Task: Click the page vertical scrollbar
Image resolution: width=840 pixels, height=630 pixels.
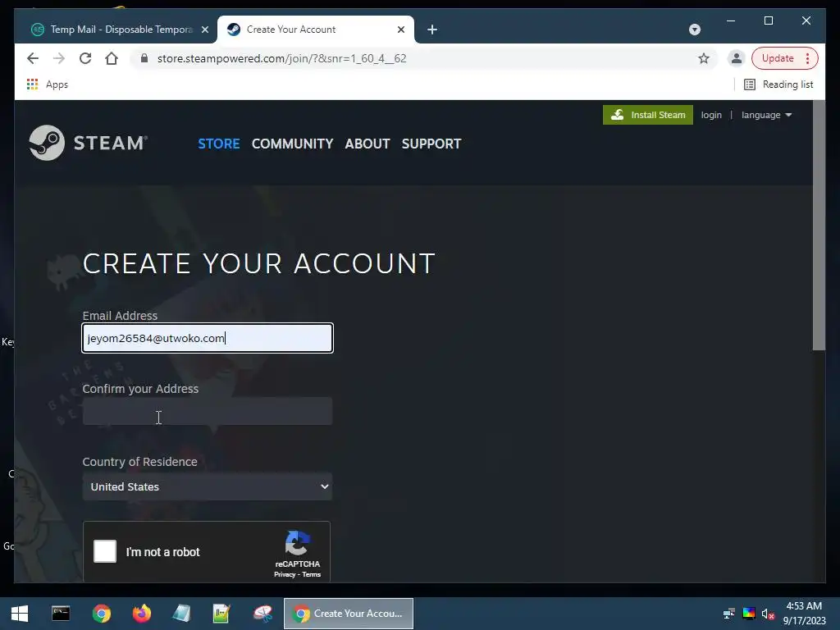Action: [819, 225]
